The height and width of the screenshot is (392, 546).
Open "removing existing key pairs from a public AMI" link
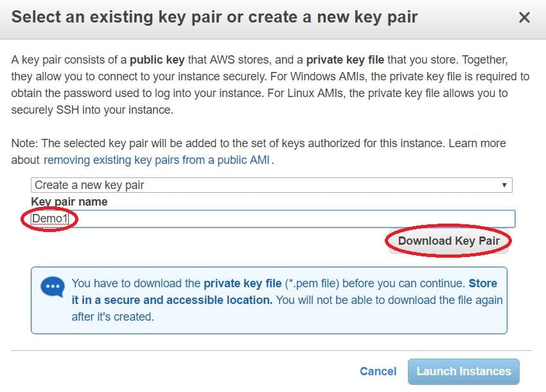click(158, 160)
